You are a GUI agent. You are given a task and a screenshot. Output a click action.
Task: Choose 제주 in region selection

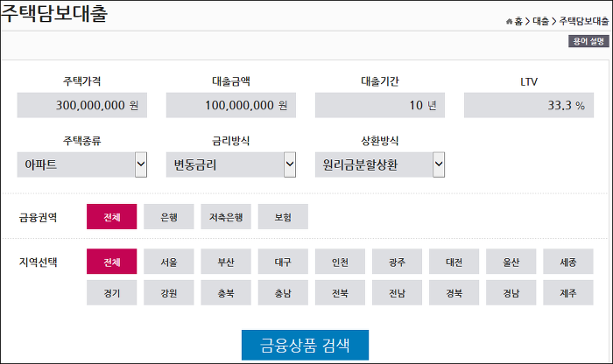[x=568, y=292]
